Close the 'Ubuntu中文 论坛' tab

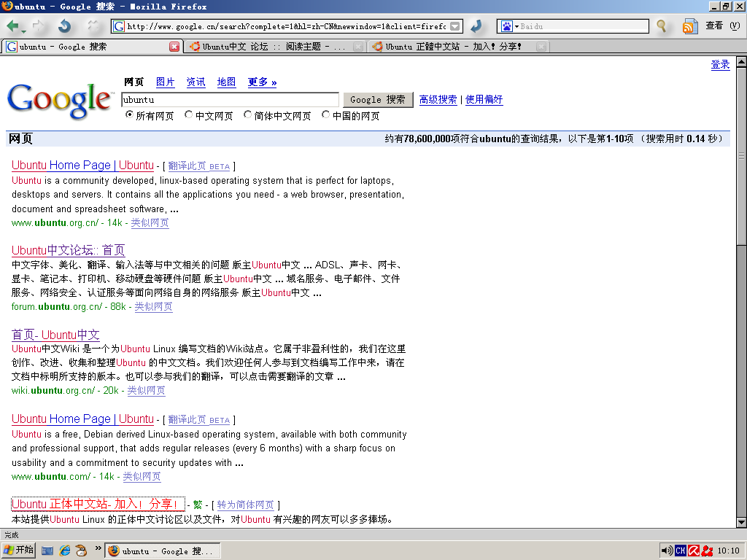click(x=358, y=47)
